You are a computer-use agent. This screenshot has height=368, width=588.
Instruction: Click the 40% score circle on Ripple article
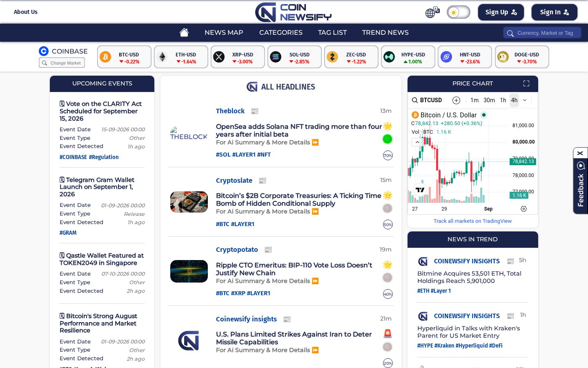tap(388, 294)
